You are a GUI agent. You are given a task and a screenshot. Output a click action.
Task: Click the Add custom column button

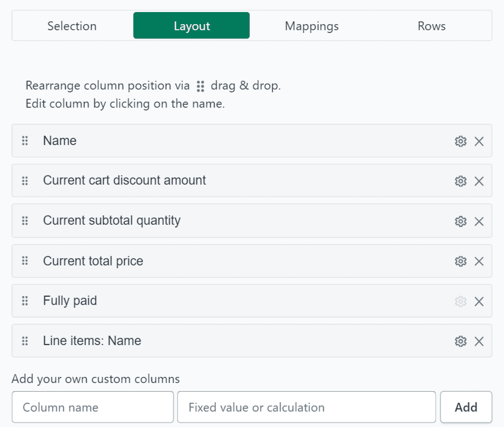pyautogui.click(x=466, y=407)
